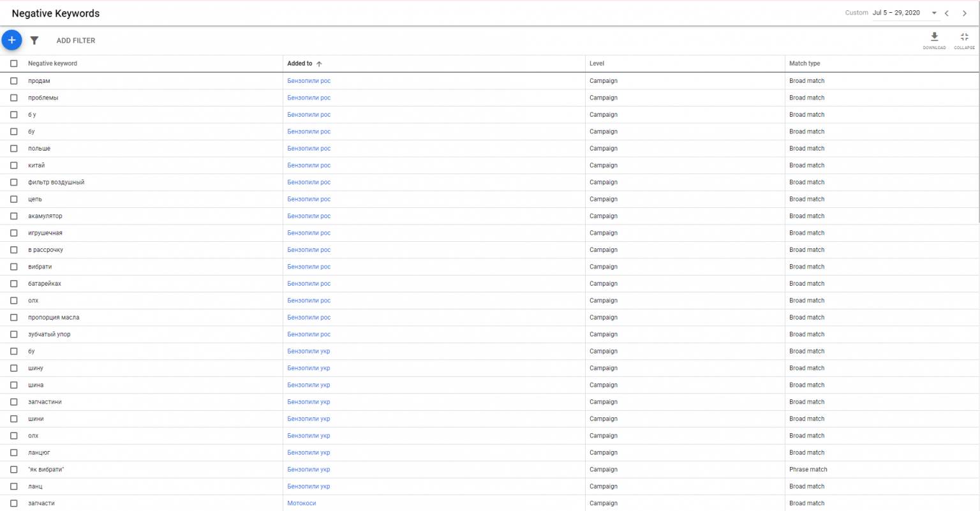Check the box for 'батарейках'

click(x=14, y=284)
